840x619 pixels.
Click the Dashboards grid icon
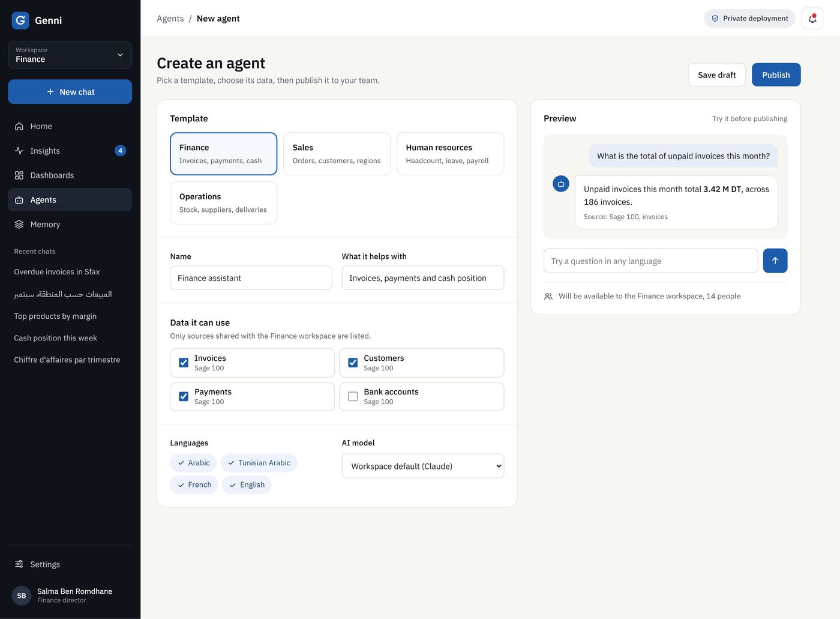19,175
